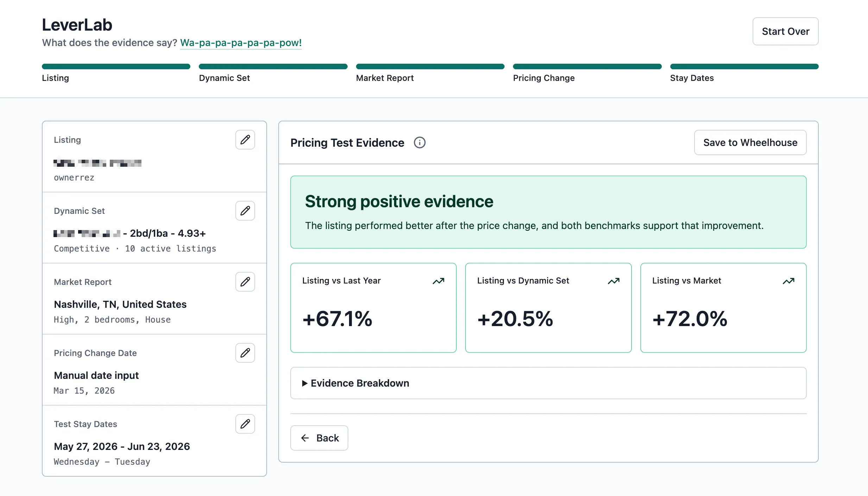Image resolution: width=868 pixels, height=496 pixels.
Task: Go Back to the previous step
Action: pyautogui.click(x=319, y=438)
